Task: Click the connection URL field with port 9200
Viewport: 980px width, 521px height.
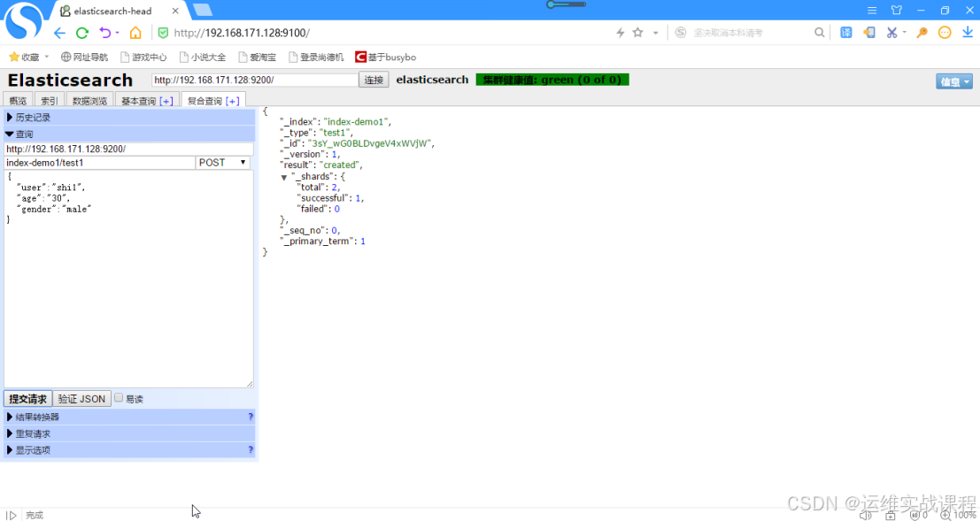Action: point(255,80)
